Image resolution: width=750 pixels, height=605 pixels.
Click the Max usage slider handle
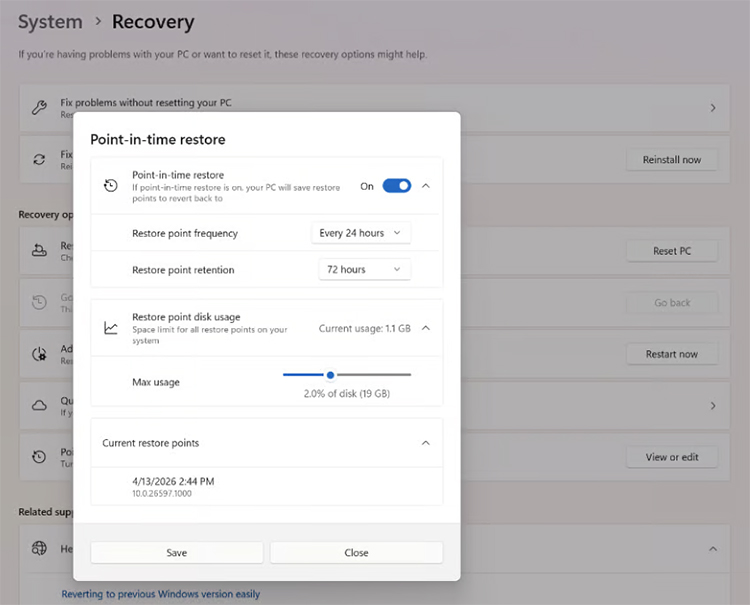[330, 375]
